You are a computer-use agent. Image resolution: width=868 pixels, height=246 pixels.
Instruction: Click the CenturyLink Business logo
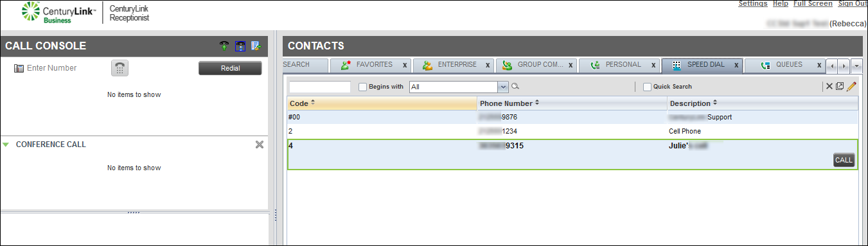(59, 13)
